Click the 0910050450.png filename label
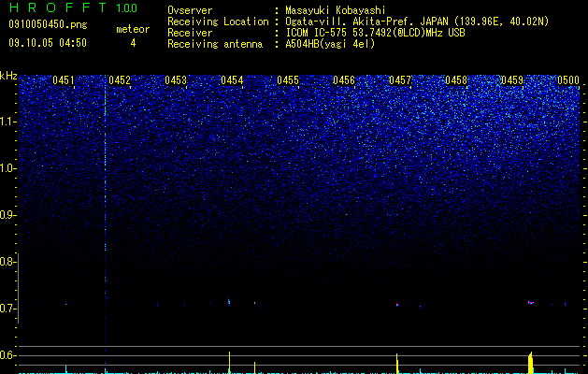 tap(48, 24)
